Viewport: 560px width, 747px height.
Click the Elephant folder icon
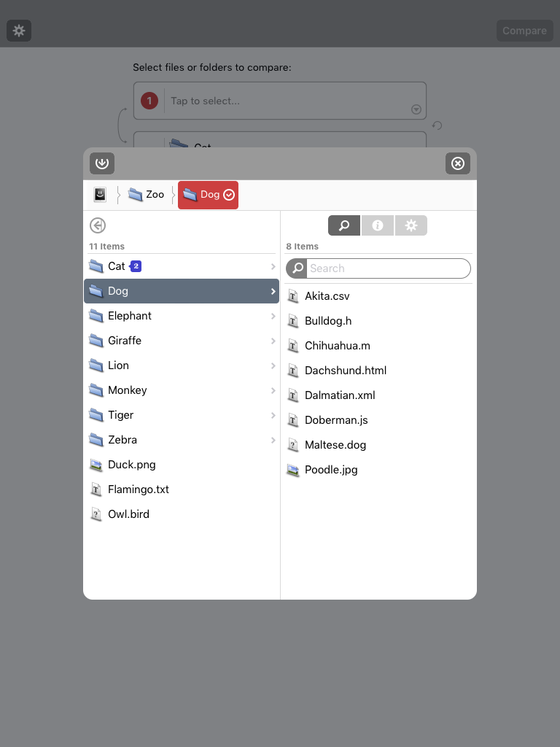(96, 315)
